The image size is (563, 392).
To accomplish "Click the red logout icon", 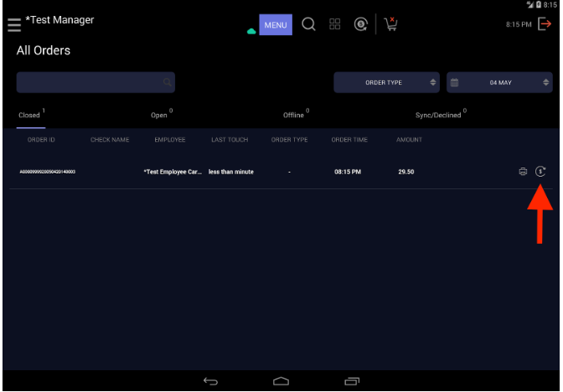I will 545,24.
